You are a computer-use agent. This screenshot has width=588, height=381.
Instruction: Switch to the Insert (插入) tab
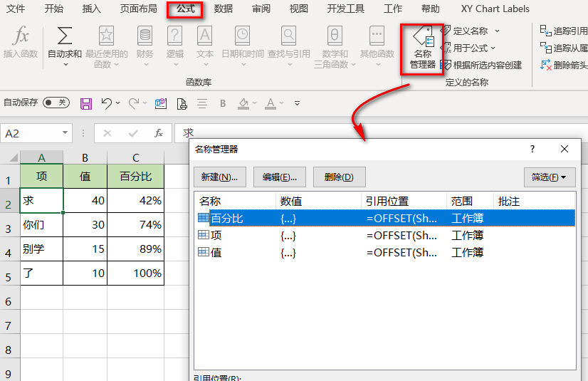(92, 9)
